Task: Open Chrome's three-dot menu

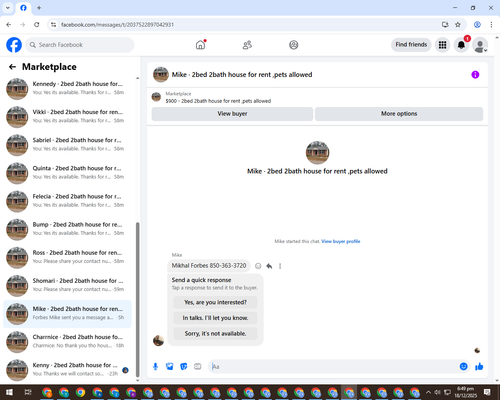Action: click(491, 25)
